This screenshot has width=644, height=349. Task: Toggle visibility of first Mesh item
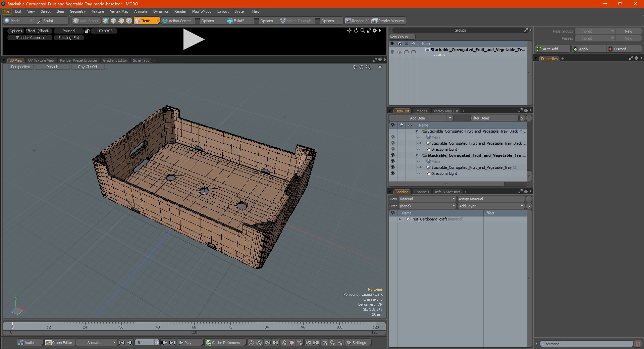392,137
